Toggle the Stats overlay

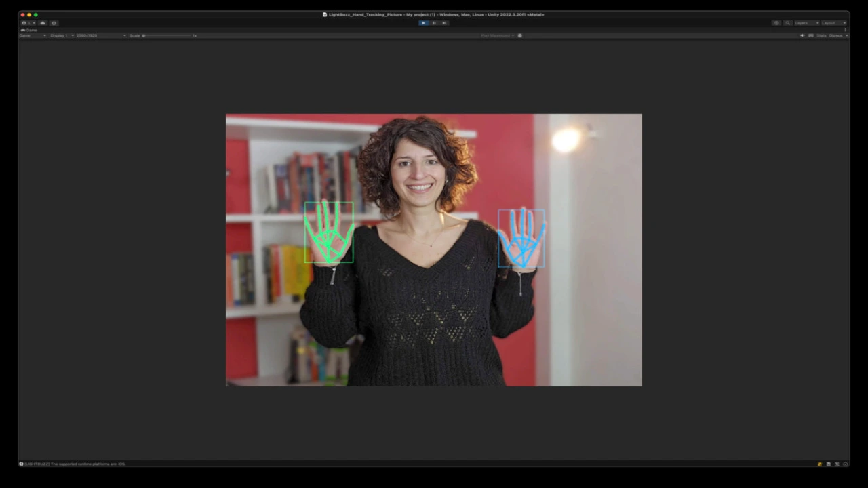pyautogui.click(x=821, y=35)
